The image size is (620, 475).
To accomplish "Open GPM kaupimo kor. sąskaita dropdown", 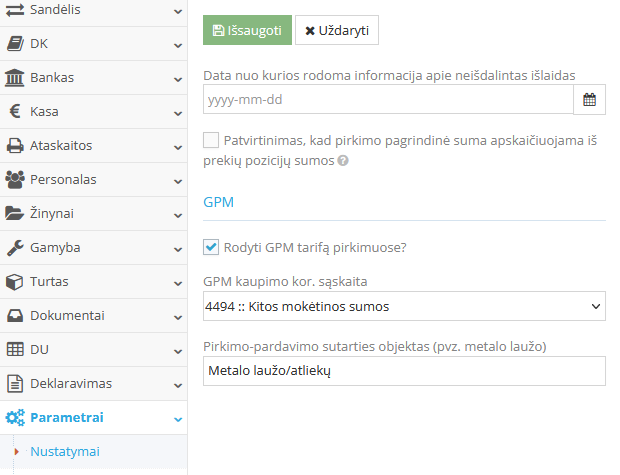I will (x=404, y=306).
